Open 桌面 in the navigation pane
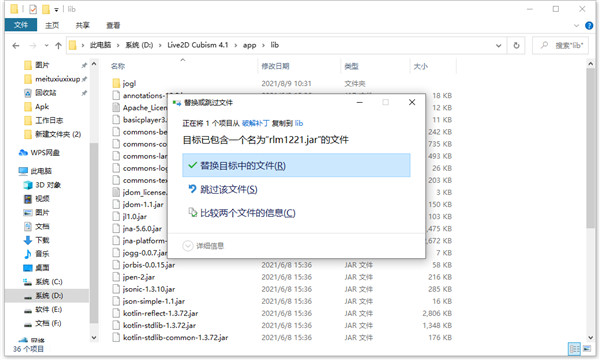 click(x=42, y=267)
